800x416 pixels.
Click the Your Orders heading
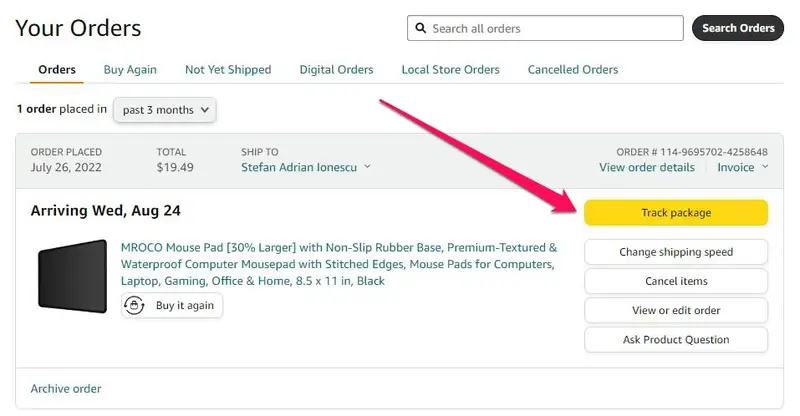pos(78,28)
